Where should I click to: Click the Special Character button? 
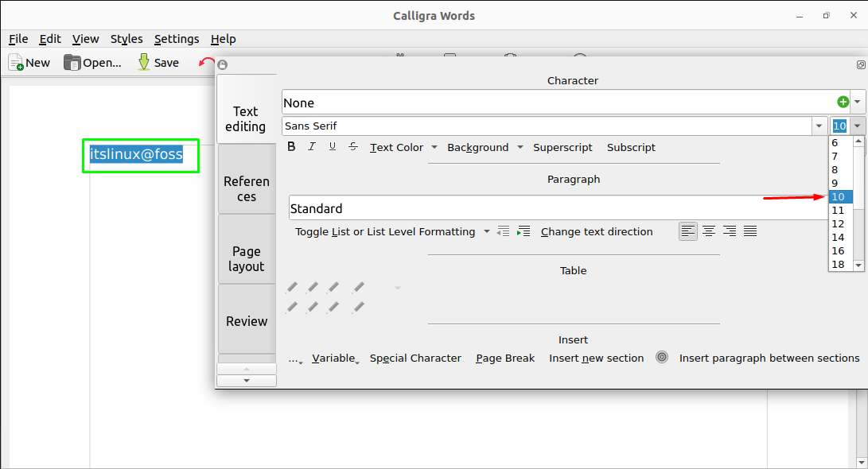(x=415, y=358)
